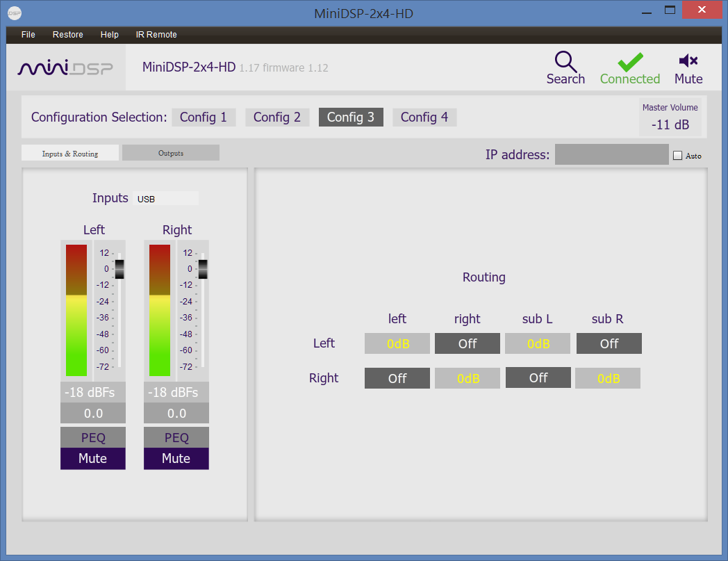This screenshot has height=561, width=728.
Task: Toggle routing Right input to sub R
Action: [608, 378]
